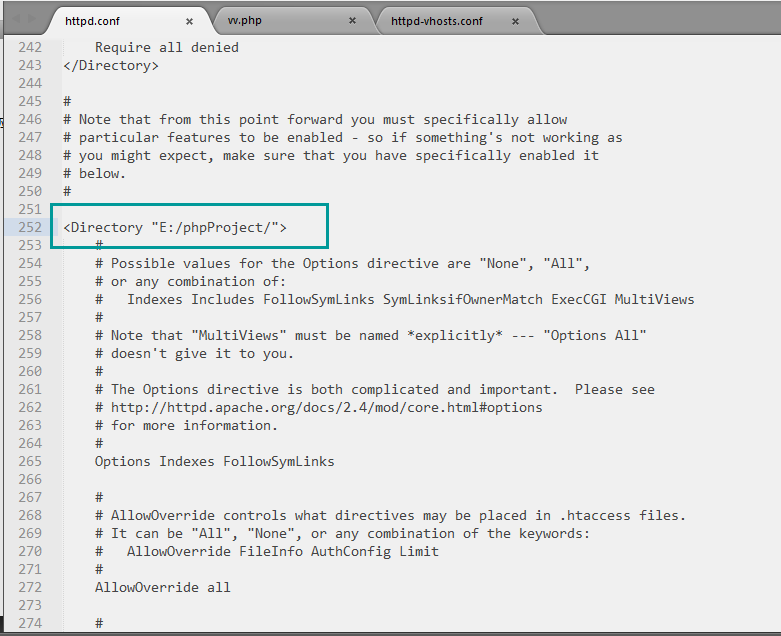The height and width of the screenshot is (636, 781).
Task: Click line number 243 in gutter
Action: (30, 65)
